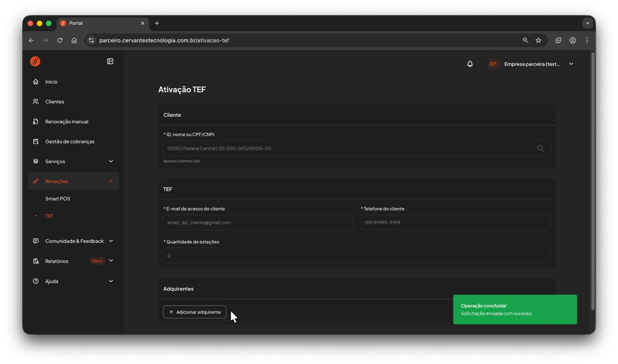Open Gestão de cobranças page
Screen dimensions: 618x364
pos(70,141)
